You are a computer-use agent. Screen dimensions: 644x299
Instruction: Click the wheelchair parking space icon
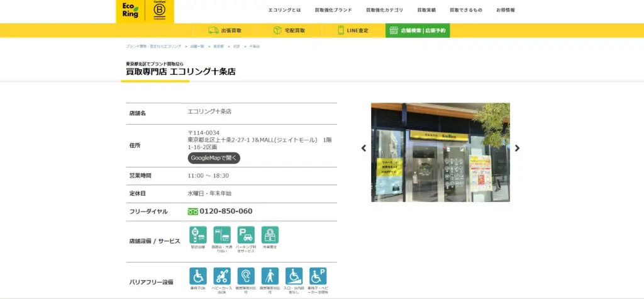tap(318, 276)
